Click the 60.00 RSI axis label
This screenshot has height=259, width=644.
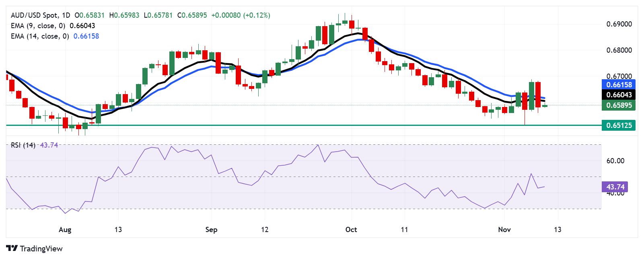tap(615, 161)
